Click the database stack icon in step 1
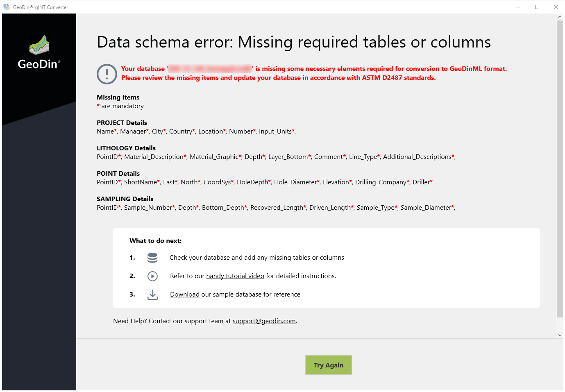Viewport: 565px width, 392px height. [x=152, y=258]
